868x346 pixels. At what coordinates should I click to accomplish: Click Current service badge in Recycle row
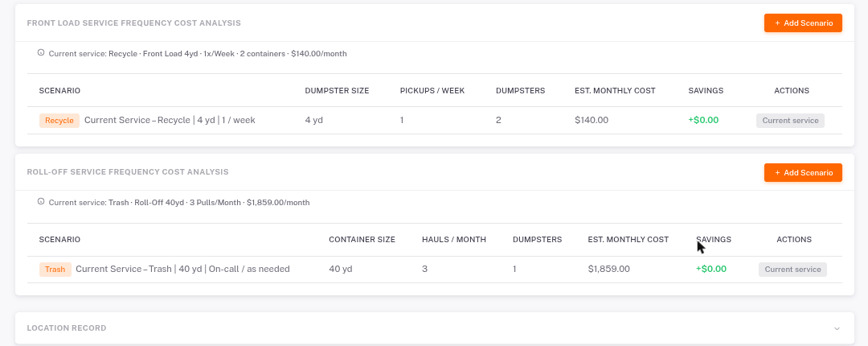point(790,121)
